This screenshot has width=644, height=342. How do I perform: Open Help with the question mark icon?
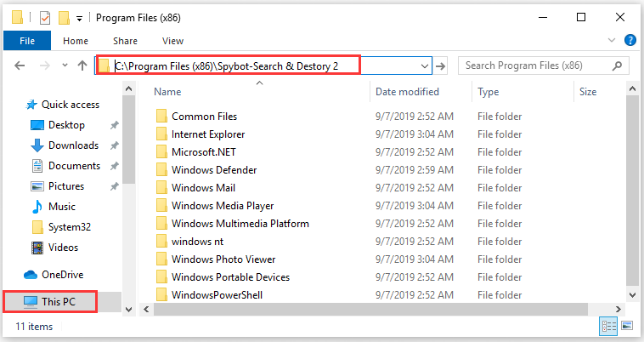pyautogui.click(x=630, y=40)
